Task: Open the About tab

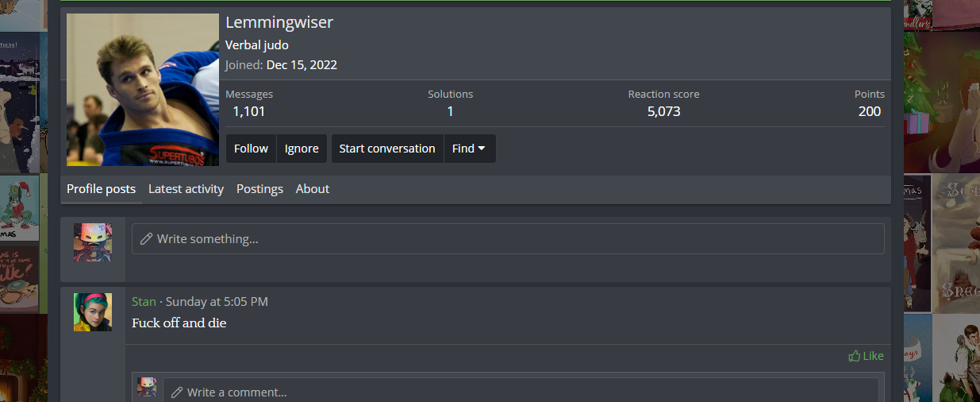Action: click(x=313, y=189)
